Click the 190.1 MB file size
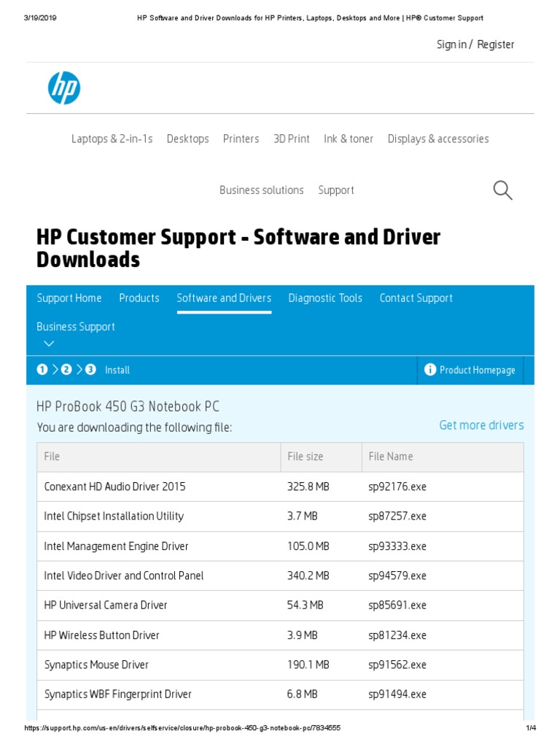 click(308, 665)
